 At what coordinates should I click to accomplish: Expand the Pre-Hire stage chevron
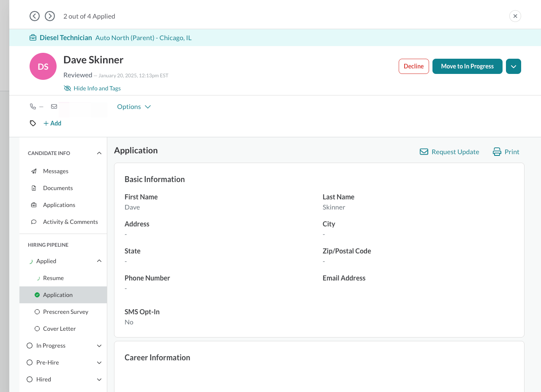99,362
